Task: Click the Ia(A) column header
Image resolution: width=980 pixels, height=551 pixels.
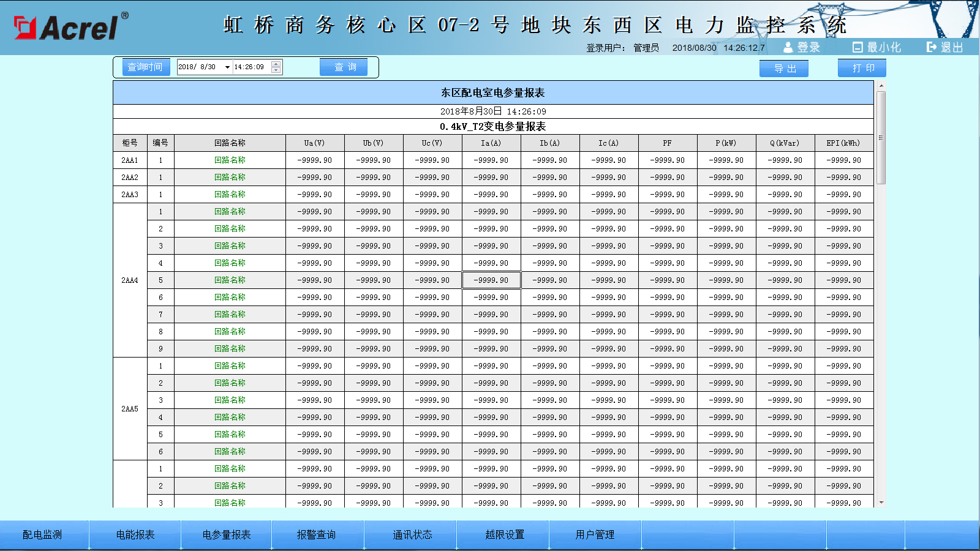Action: tap(491, 143)
